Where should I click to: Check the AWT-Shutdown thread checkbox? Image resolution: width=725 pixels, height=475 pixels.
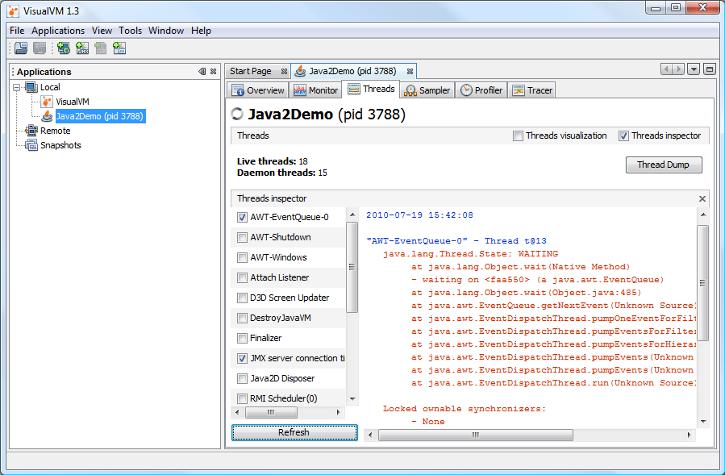(x=243, y=238)
